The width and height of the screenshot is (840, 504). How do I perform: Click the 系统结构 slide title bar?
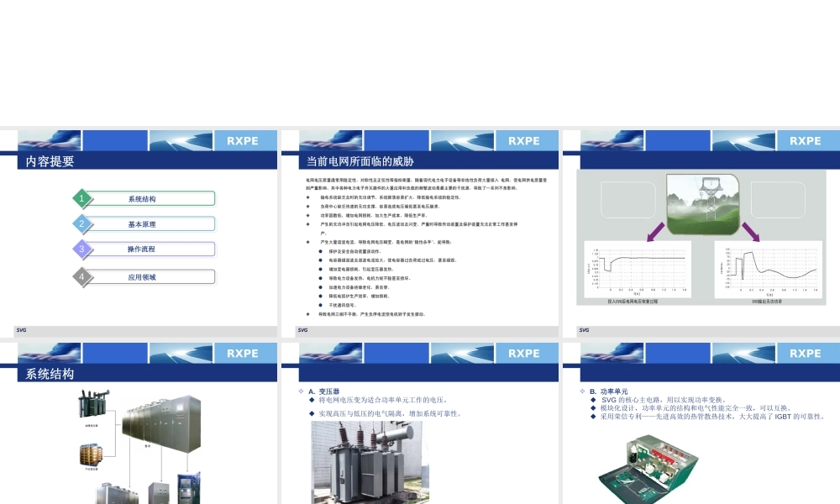147,374
